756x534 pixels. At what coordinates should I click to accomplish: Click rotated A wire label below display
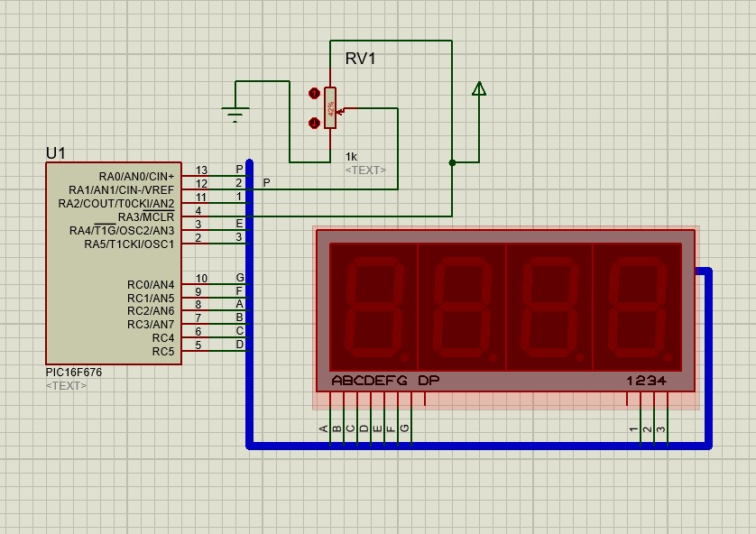point(324,428)
